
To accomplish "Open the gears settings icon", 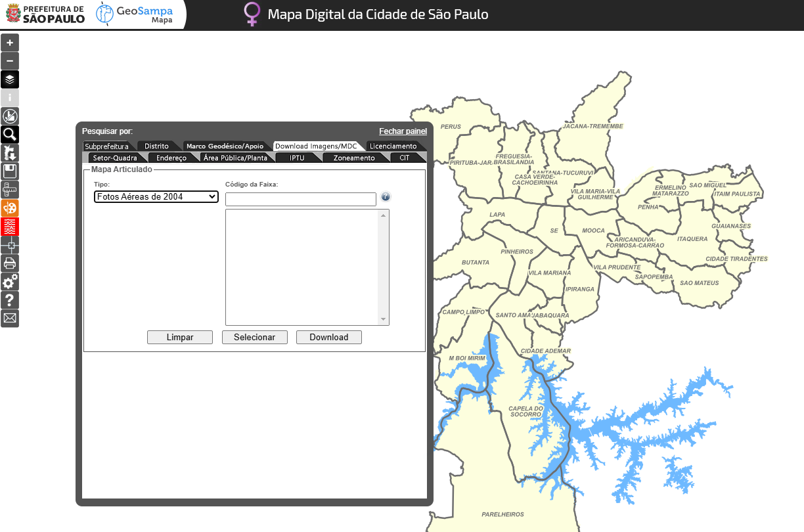I will pyautogui.click(x=10, y=282).
